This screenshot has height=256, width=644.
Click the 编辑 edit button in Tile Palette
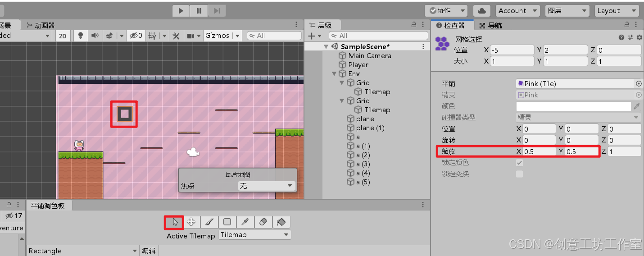coord(149,251)
